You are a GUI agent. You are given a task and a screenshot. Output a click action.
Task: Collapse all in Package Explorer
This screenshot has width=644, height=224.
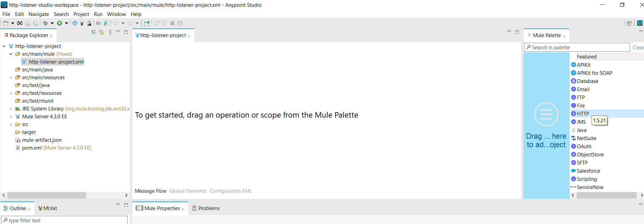click(x=94, y=32)
